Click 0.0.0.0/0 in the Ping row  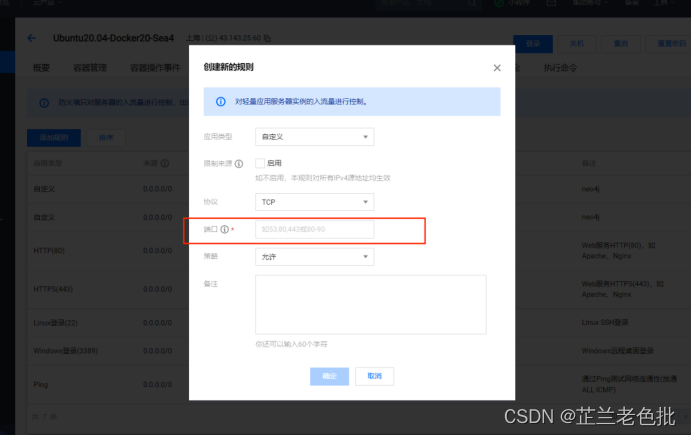[x=158, y=385]
